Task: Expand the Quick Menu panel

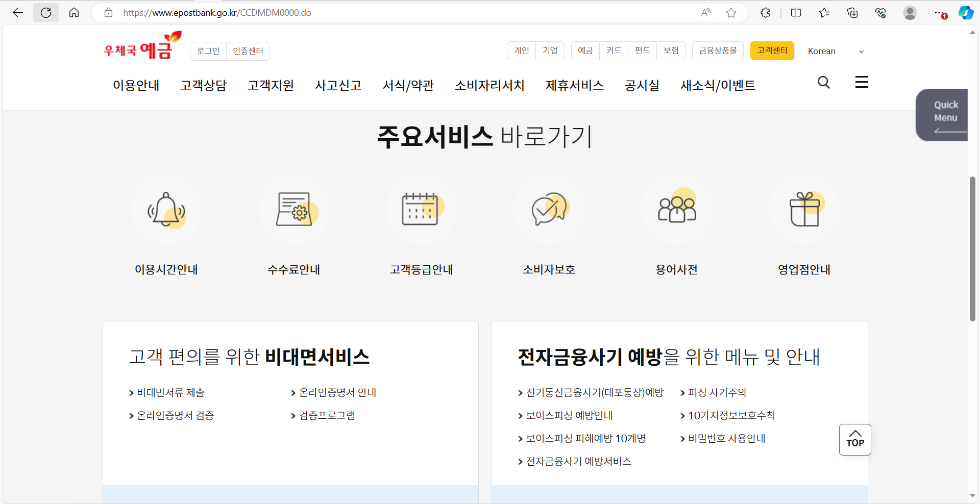Action: pyautogui.click(x=942, y=115)
